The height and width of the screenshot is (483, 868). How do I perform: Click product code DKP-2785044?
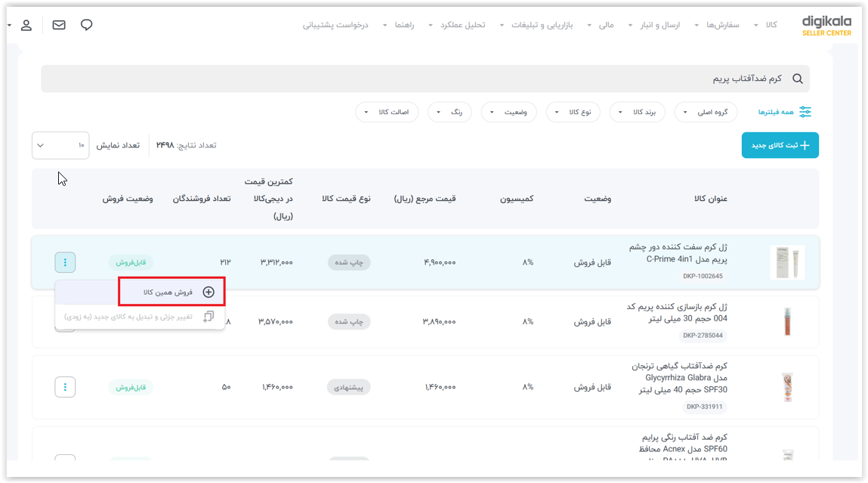click(x=703, y=335)
